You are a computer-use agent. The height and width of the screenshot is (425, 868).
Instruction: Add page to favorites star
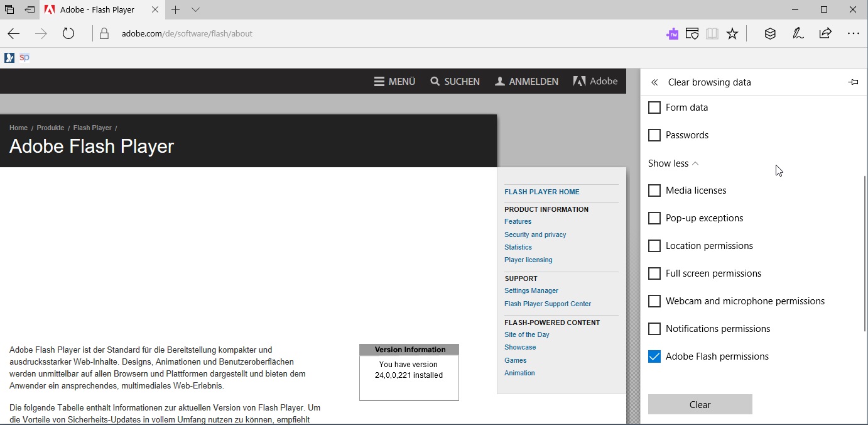pyautogui.click(x=732, y=34)
